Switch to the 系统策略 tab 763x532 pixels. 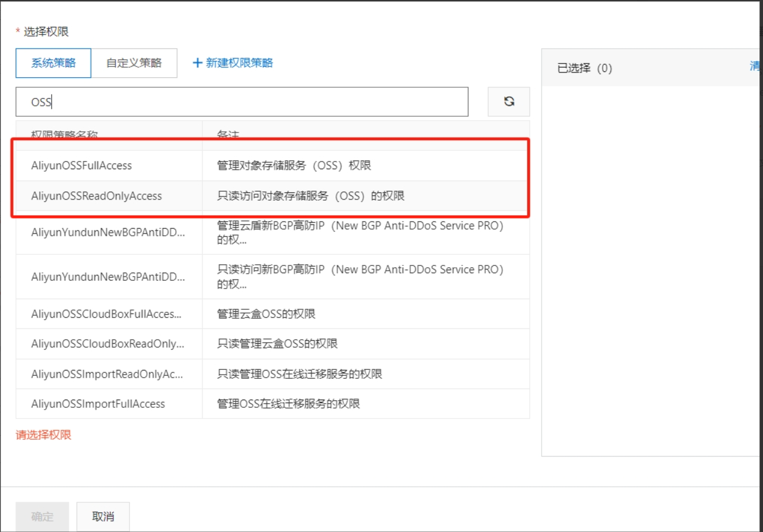click(x=53, y=63)
